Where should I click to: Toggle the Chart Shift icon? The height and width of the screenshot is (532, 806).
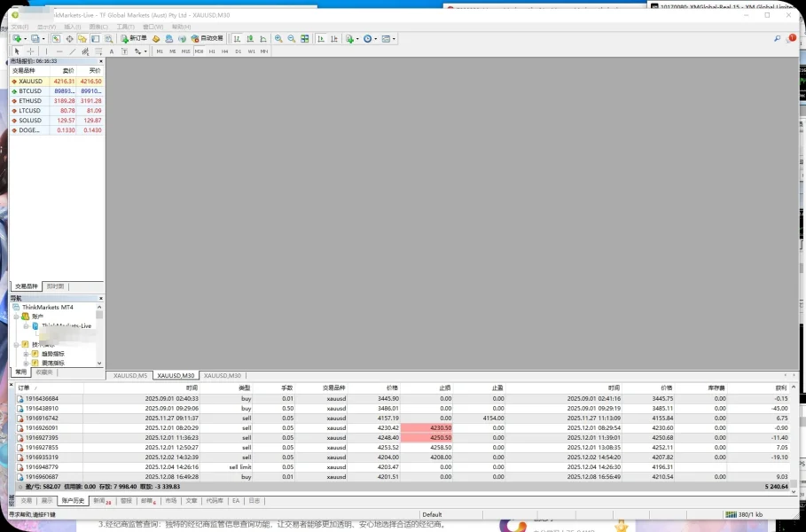pyautogui.click(x=334, y=38)
